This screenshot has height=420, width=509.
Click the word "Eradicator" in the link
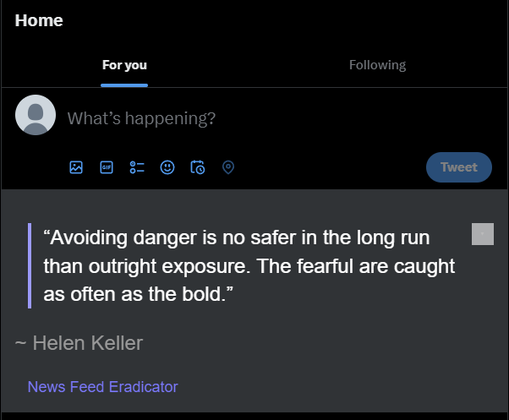click(144, 386)
